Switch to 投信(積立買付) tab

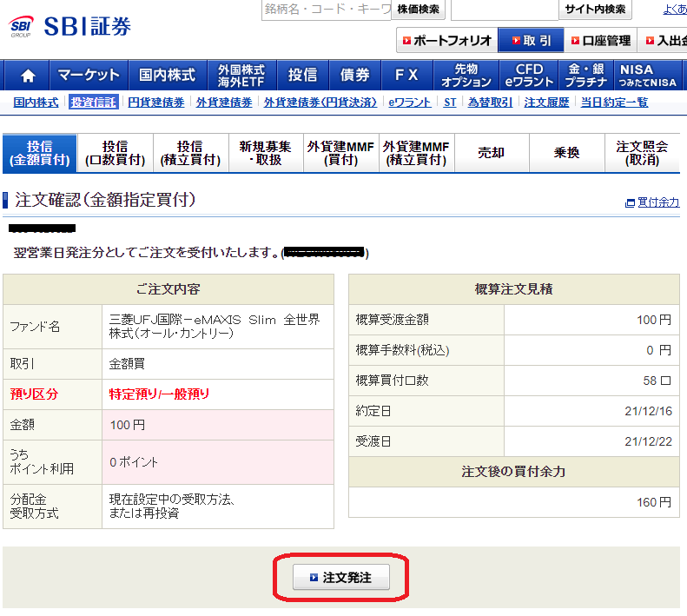pyautogui.click(x=190, y=153)
